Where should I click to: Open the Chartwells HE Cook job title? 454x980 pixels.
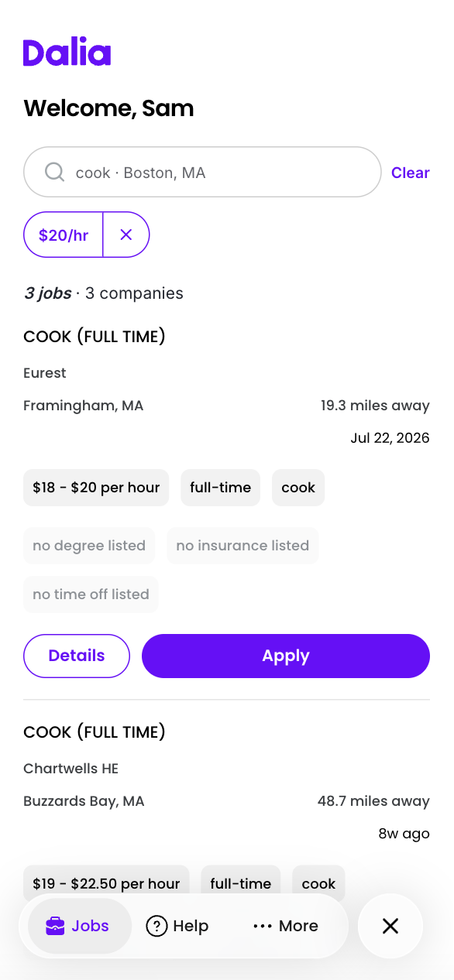click(95, 732)
